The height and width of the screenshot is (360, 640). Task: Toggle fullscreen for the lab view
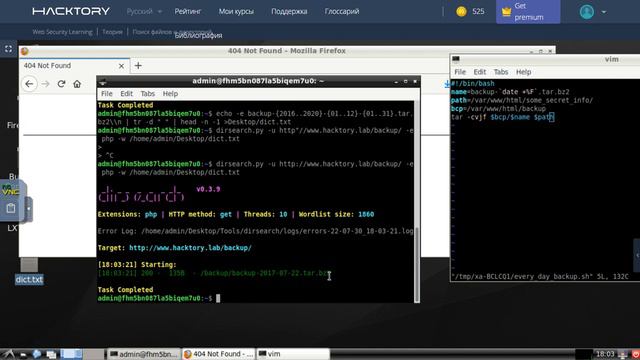8,49
